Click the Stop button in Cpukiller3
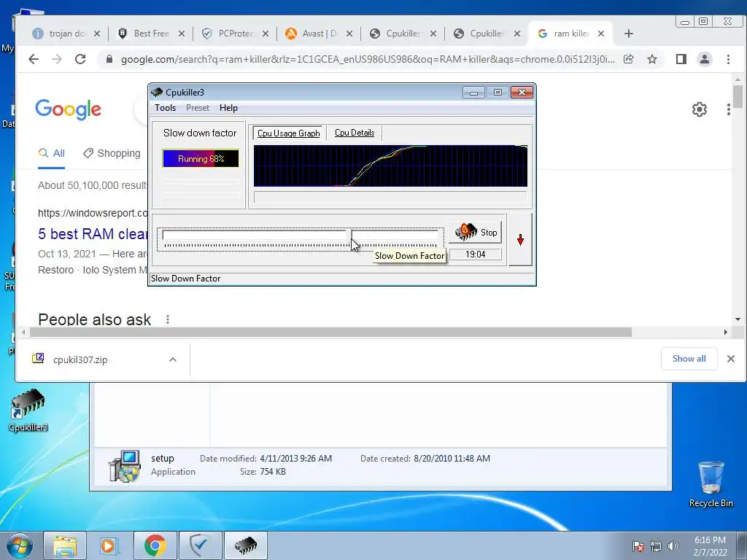 (475, 232)
